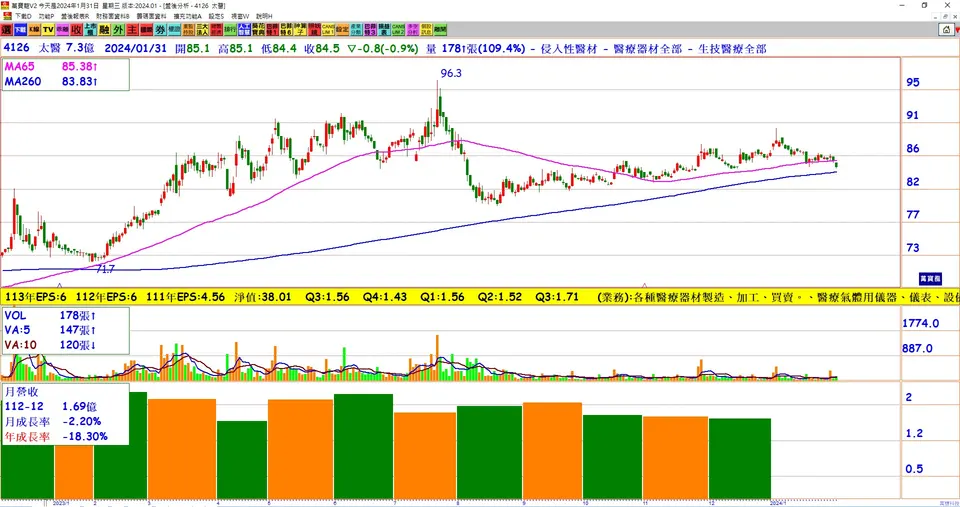Open the 上市櫃 listed stocks icon
Image resolution: width=960 pixels, height=507 pixels.
90,29
